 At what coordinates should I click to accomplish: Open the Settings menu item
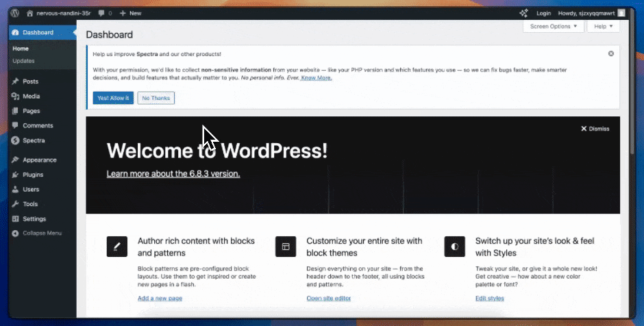pyautogui.click(x=34, y=219)
